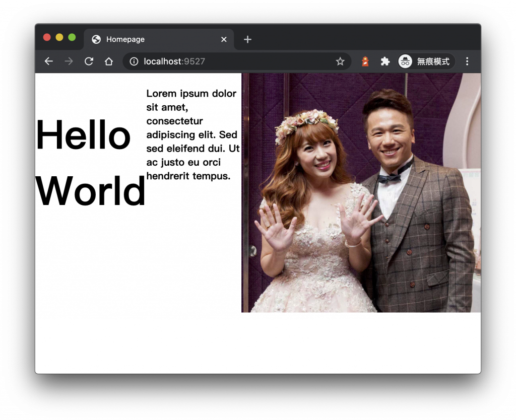The width and height of the screenshot is (516, 420).
Task: View site information icon in address bar
Action: [x=134, y=61]
